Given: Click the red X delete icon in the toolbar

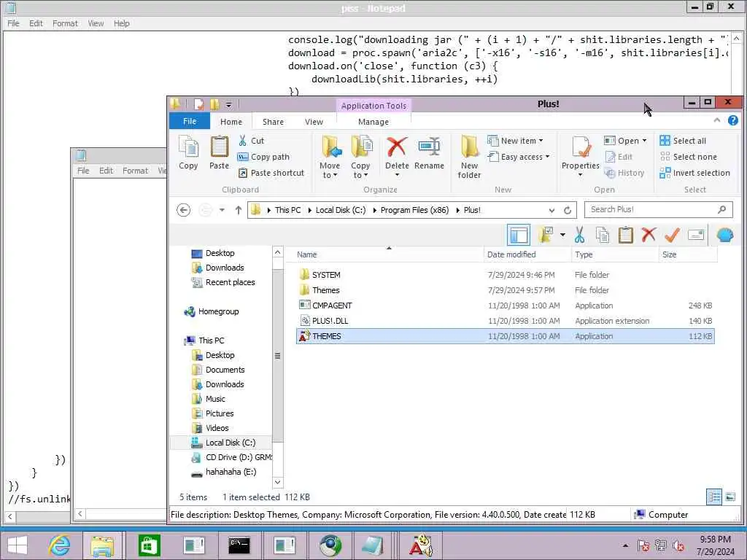Looking at the screenshot, I should tap(649, 235).
